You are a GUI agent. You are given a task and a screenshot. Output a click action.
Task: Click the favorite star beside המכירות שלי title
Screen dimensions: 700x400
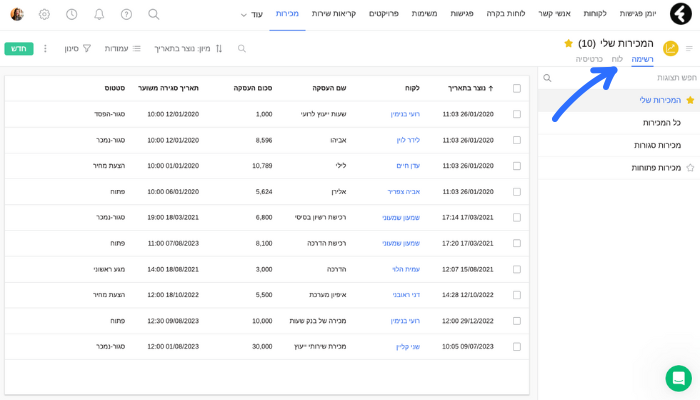568,43
